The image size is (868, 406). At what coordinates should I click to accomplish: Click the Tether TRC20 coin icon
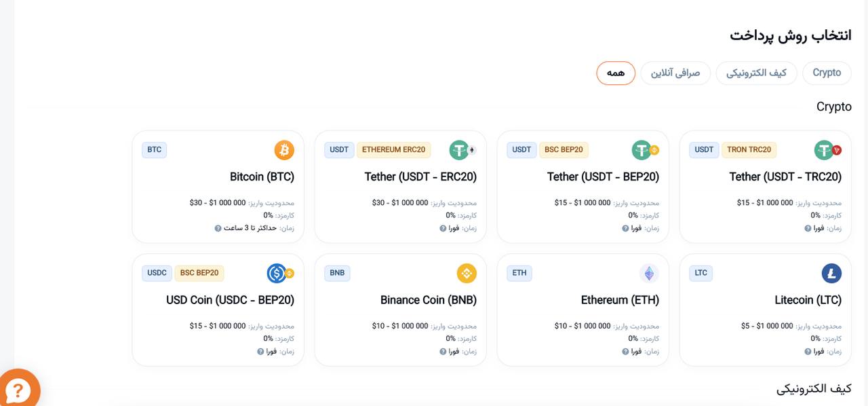click(825, 150)
